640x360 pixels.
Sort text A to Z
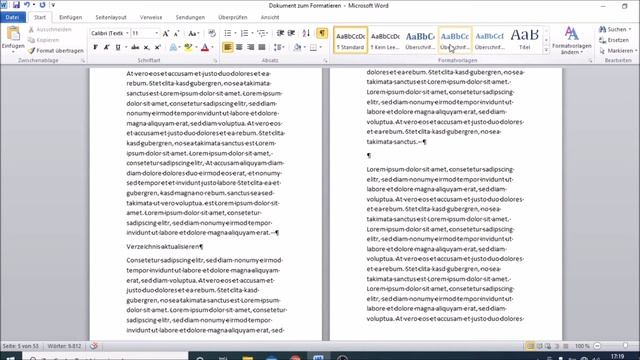pyautogui.click(x=306, y=33)
